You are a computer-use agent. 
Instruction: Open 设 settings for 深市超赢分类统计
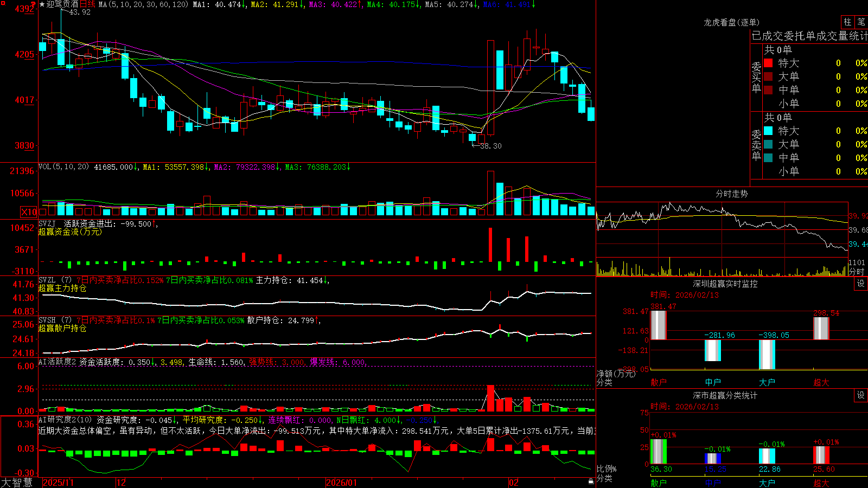[x=861, y=395]
